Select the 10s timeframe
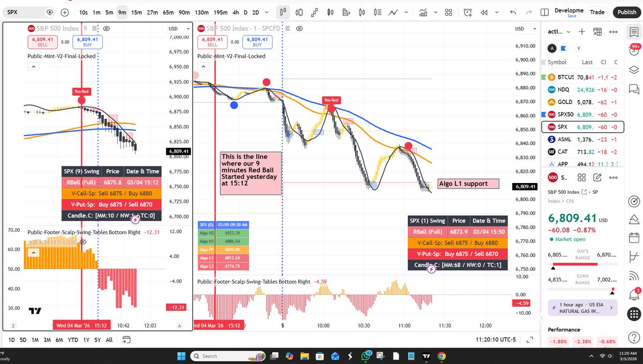This screenshot has height=364, width=643. (84, 12)
